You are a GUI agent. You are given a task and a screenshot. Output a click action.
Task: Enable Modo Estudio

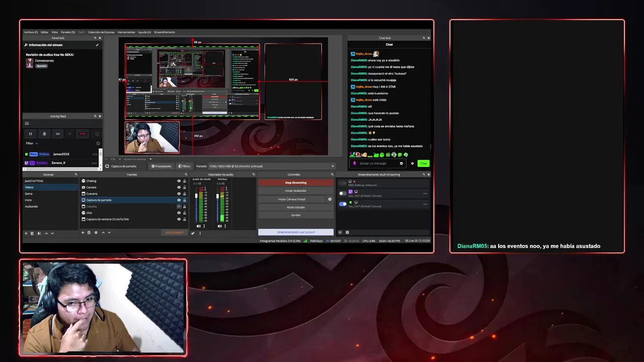(296, 207)
